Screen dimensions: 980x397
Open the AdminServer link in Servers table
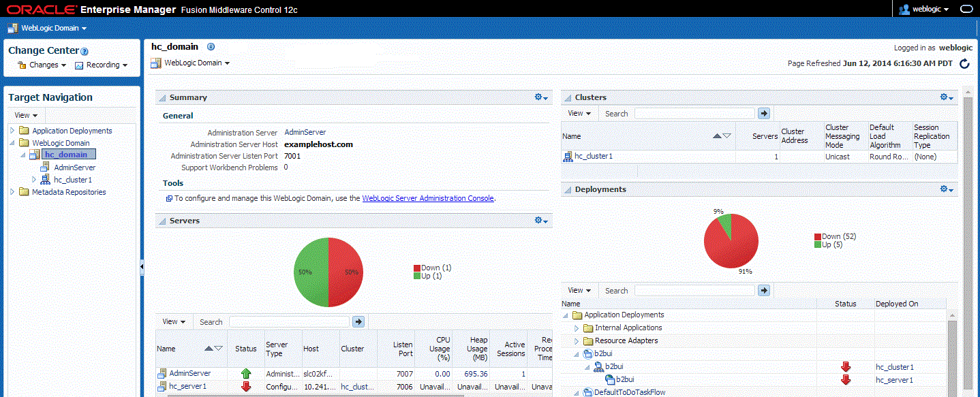[189, 373]
